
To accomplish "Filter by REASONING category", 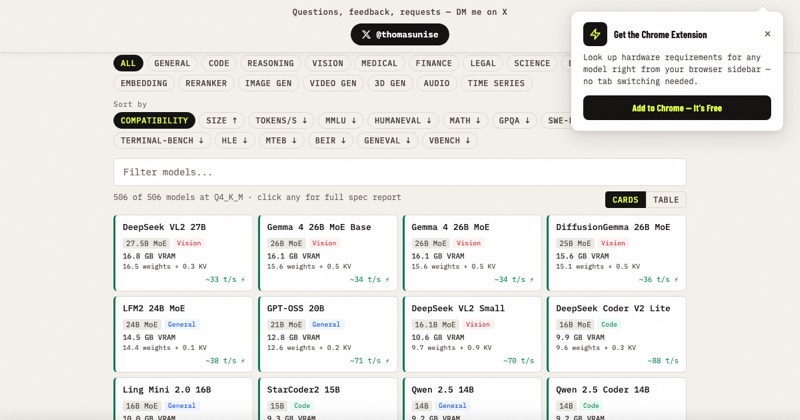I will pyautogui.click(x=270, y=63).
